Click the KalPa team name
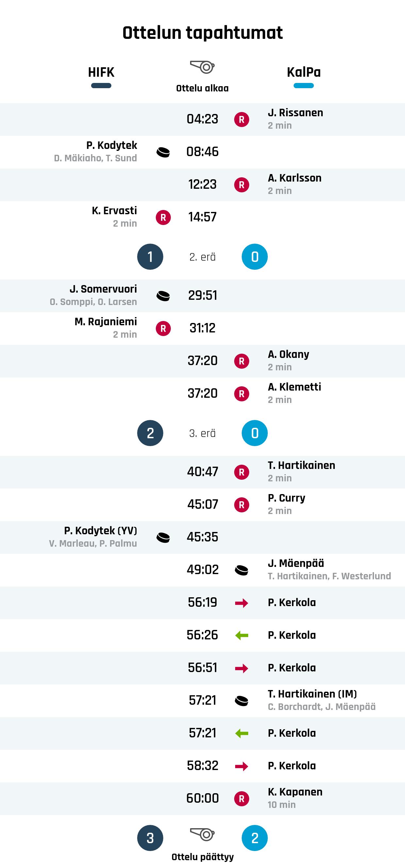405x868 pixels. pos(303,72)
